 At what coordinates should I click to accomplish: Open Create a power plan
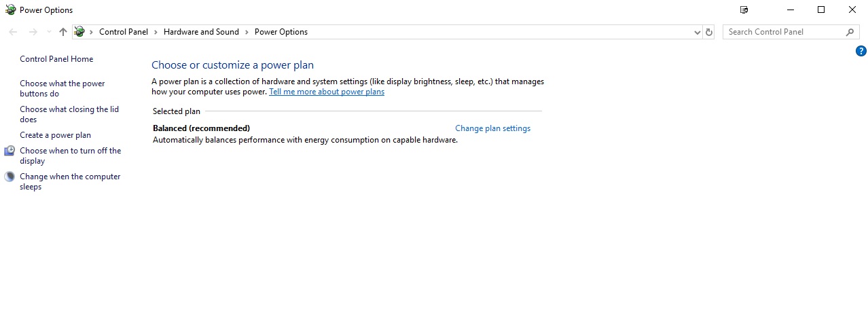click(55, 135)
